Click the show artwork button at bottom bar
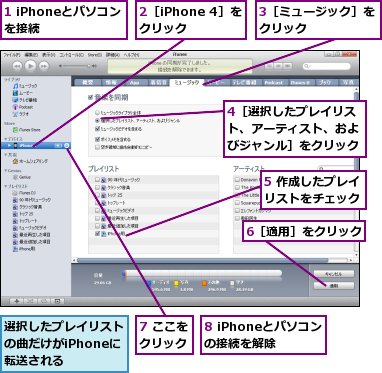Image resolution: width=382 pixels, height=373 pixels. click(57, 301)
